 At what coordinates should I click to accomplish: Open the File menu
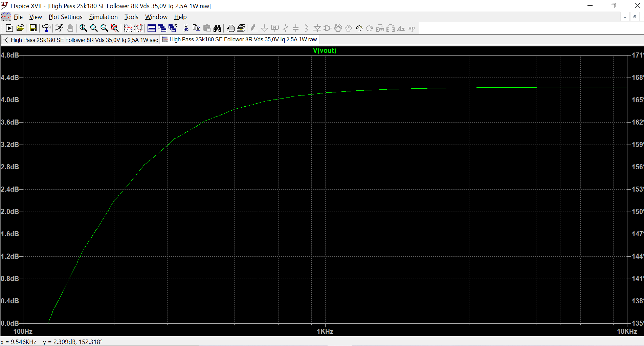(18, 17)
